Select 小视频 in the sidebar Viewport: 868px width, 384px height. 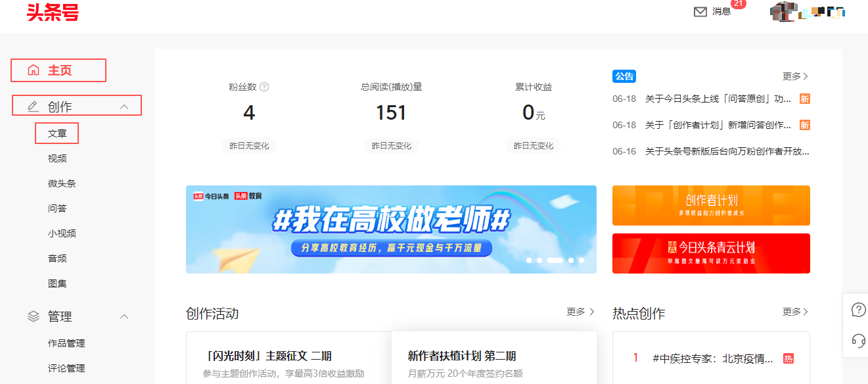pos(62,233)
